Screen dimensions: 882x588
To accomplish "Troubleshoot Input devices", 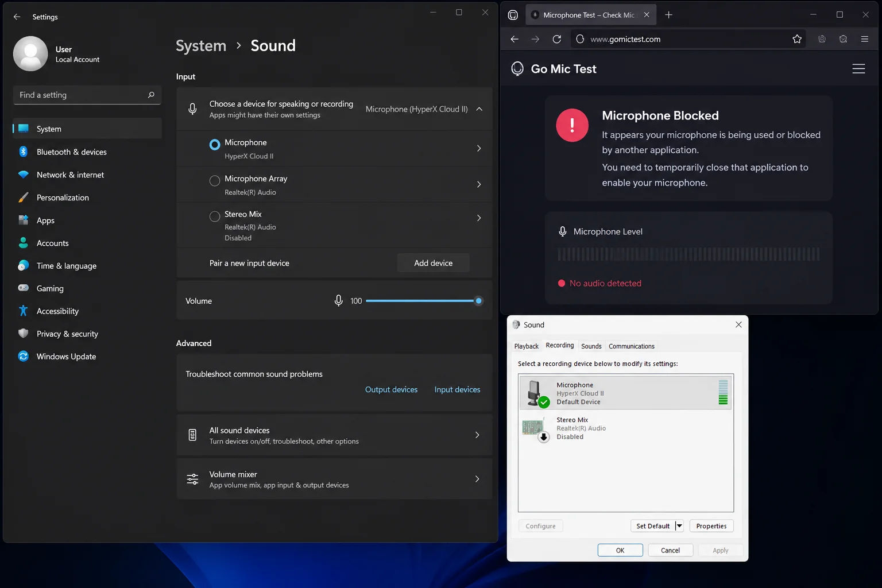I will point(457,389).
